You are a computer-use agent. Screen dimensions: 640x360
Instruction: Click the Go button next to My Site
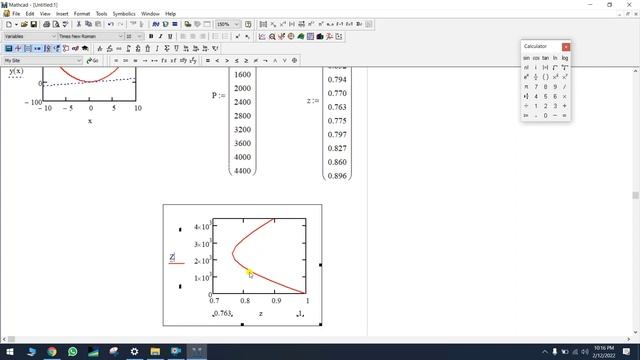[93, 61]
